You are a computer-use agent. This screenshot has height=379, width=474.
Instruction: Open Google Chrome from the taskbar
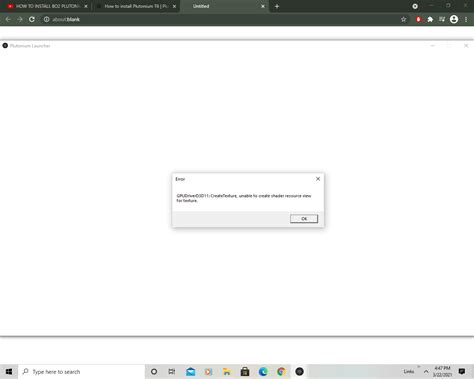tap(281, 371)
